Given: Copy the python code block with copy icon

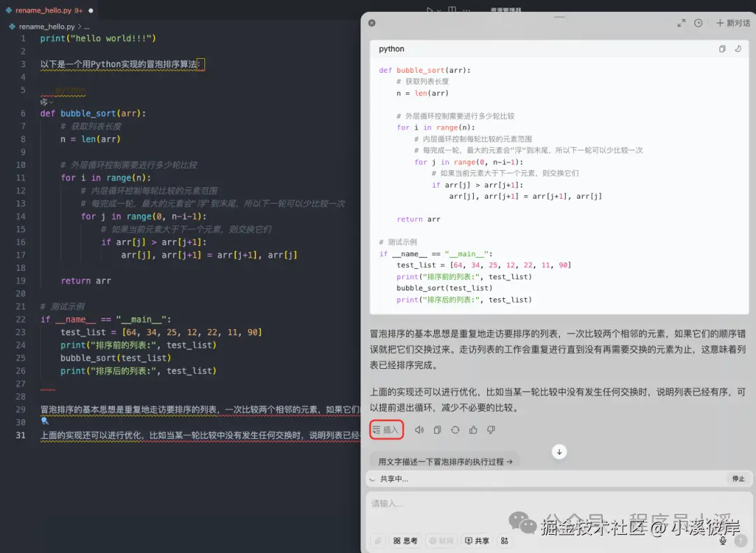Looking at the screenshot, I should coord(722,48).
